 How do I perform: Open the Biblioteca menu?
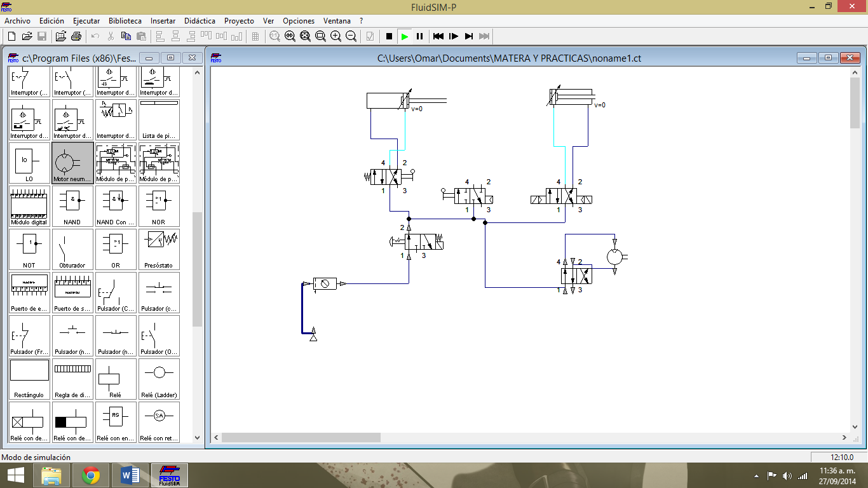click(x=125, y=20)
